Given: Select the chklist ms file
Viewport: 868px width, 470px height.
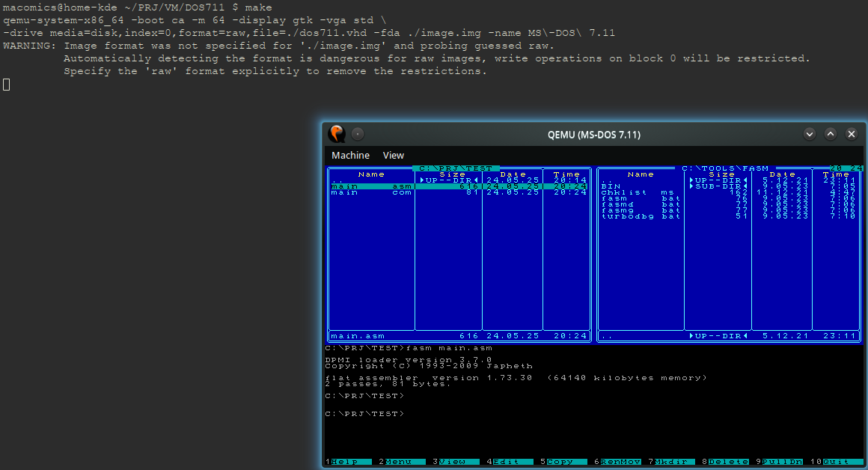Looking at the screenshot, I should (729, 192).
